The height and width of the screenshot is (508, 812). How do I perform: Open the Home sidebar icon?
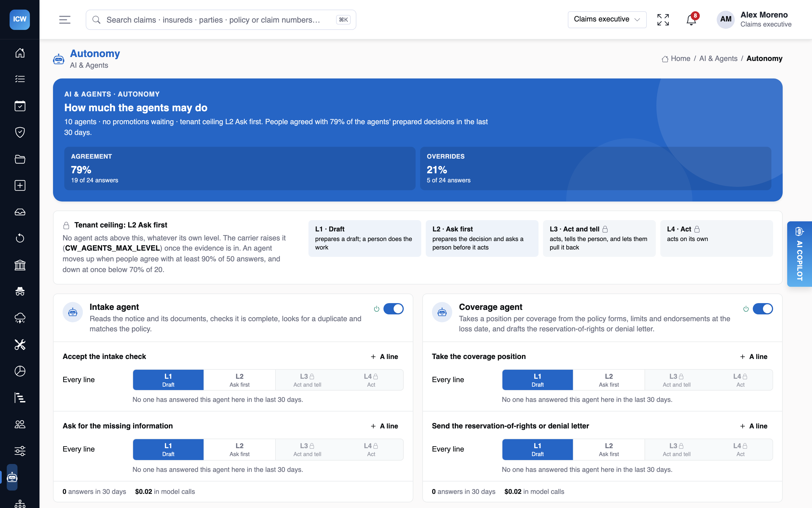tap(20, 53)
